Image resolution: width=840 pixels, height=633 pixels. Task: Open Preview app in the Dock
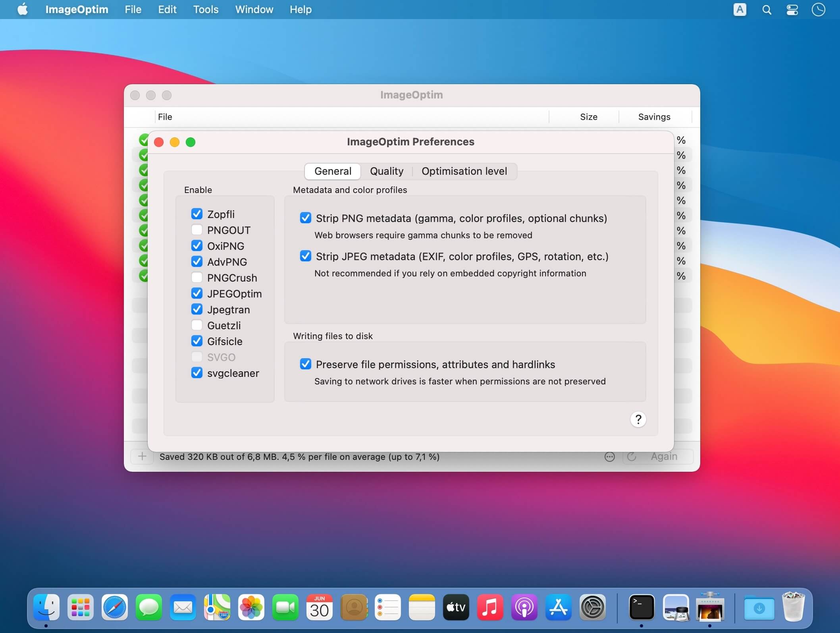pos(676,607)
